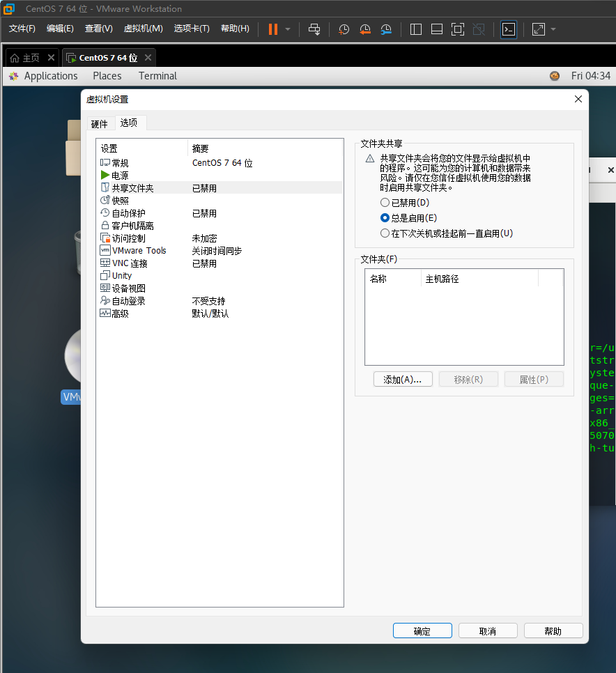Image resolution: width=616 pixels, height=673 pixels.
Task: Select the 访问控制 access control row
Action: coord(220,238)
